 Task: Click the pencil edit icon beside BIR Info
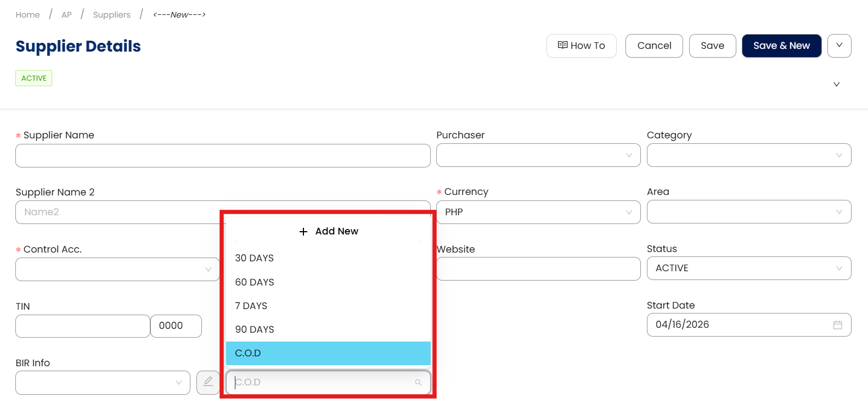[x=208, y=382]
